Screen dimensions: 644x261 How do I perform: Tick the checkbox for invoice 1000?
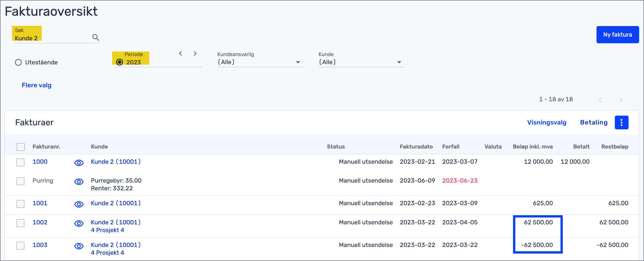coord(21,162)
